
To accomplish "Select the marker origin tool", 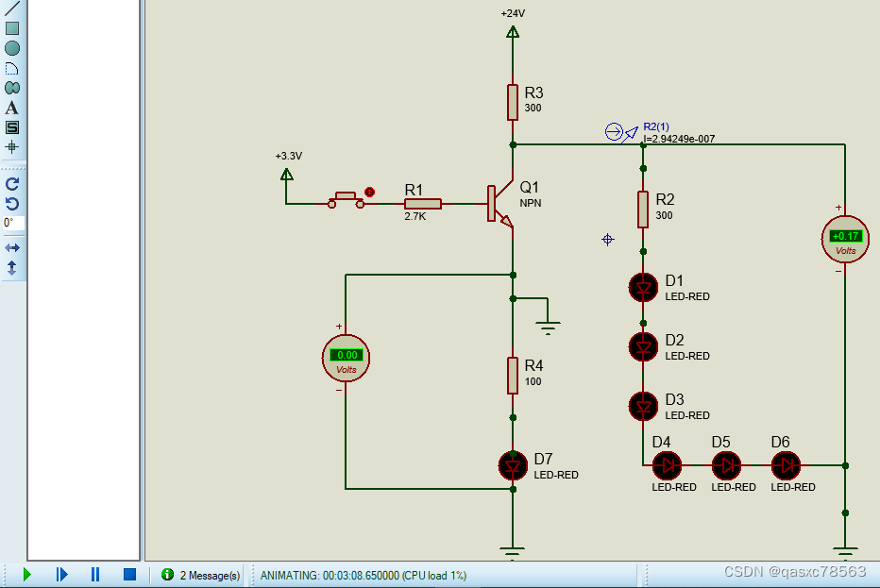I will (11, 147).
